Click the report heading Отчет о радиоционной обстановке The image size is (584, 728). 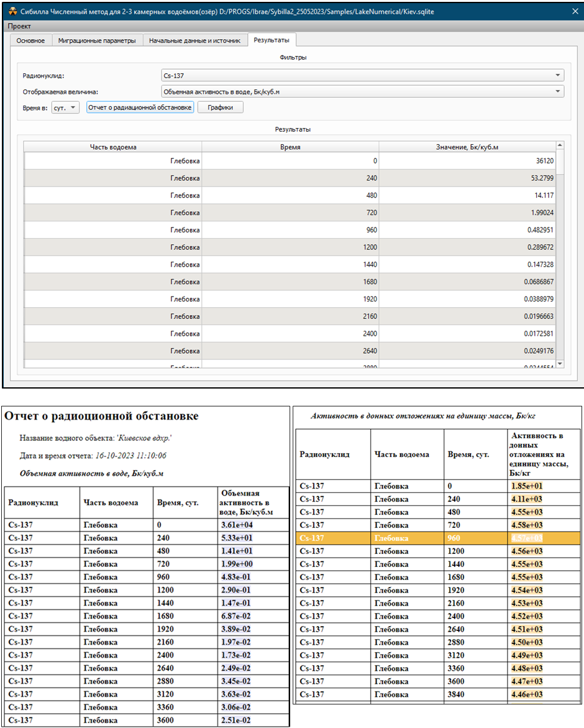tap(102, 416)
